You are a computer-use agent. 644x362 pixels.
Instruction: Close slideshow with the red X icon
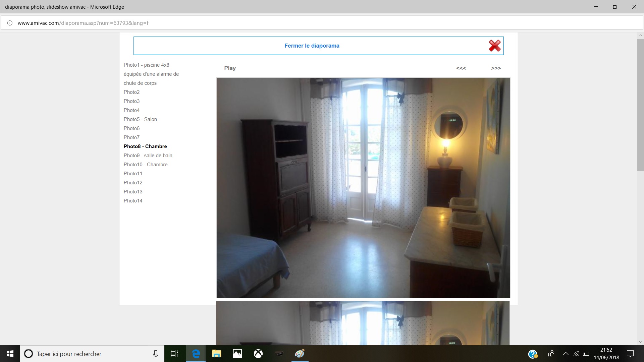(495, 46)
